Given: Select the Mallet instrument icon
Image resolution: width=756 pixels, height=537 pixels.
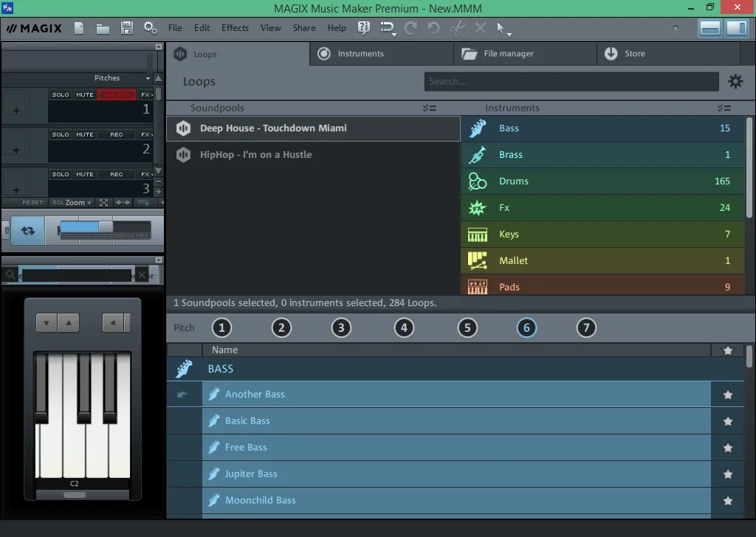Looking at the screenshot, I should click(x=478, y=260).
